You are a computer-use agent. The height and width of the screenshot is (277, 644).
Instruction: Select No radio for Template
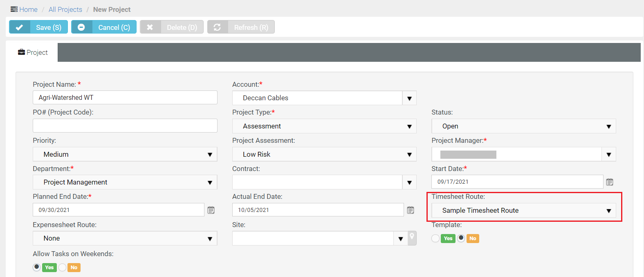click(461, 239)
